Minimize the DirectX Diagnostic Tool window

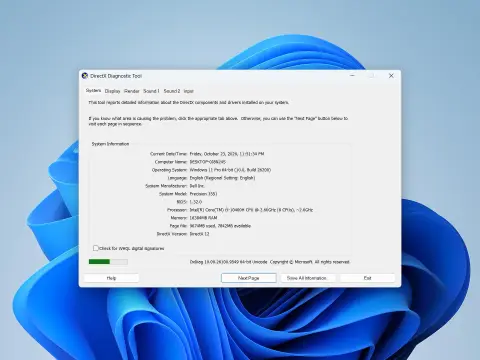tap(352, 76)
